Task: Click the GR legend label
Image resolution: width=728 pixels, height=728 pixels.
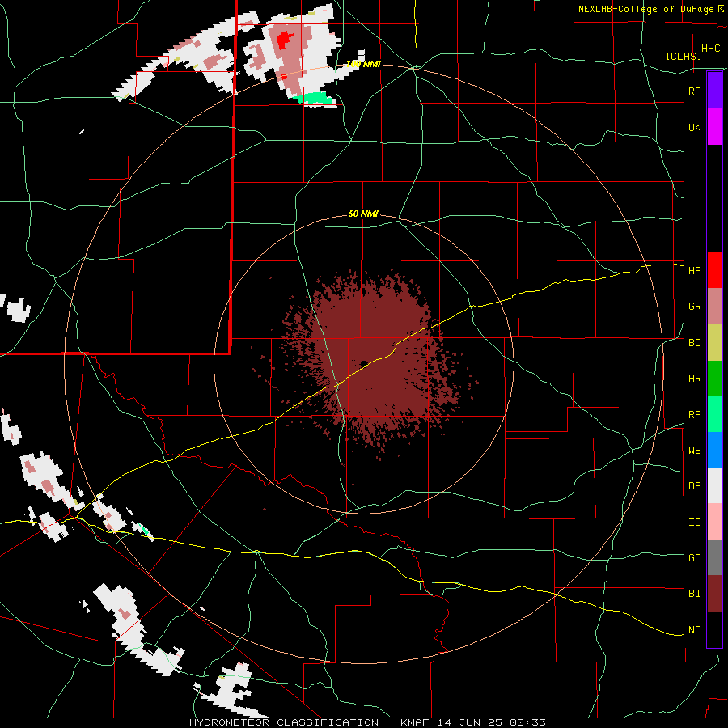Action: (x=694, y=307)
